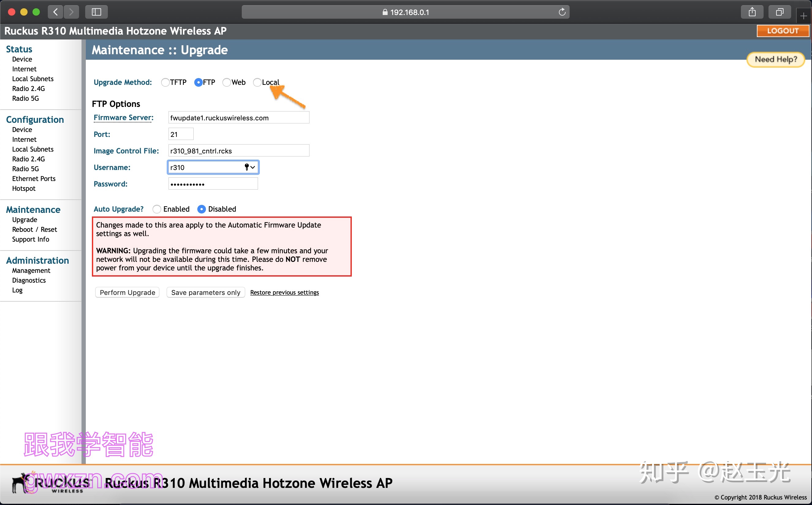
Task: Open the Need Help? bubble
Action: 776,59
